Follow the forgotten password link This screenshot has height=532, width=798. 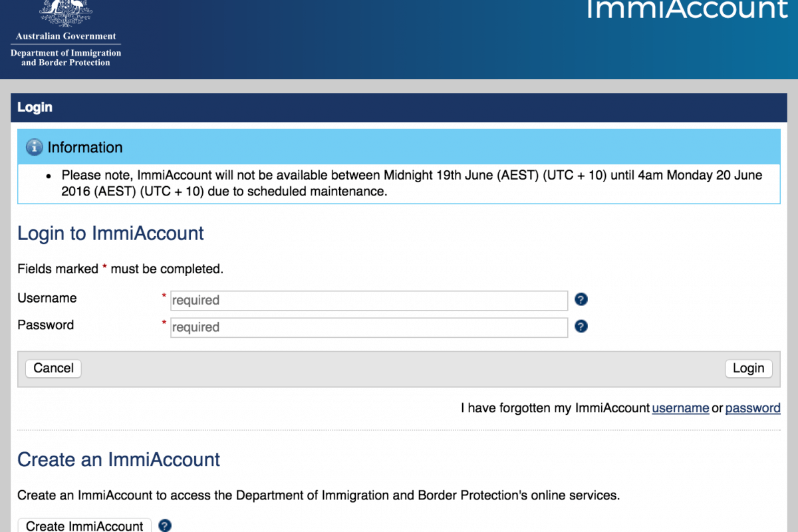(x=752, y=408)
